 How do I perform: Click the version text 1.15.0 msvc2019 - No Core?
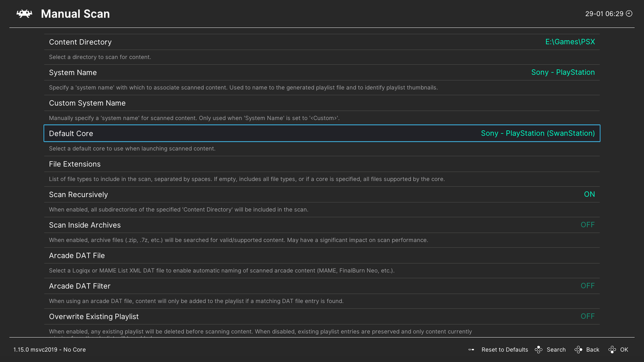coord(49,349)
